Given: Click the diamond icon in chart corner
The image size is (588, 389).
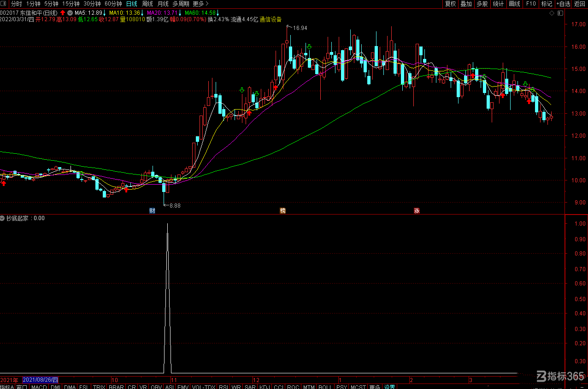Looking at the screenshot, I should pos(552,13).
